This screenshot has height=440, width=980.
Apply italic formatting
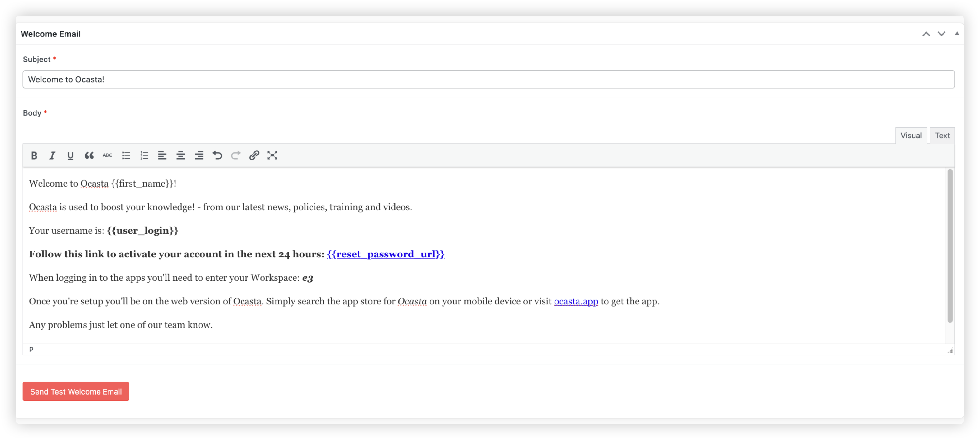coord(52,155)
